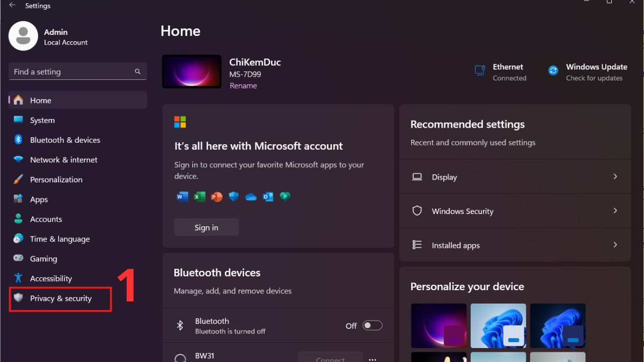Screen dimensions: 644x362
Task: Open Personalization settings
Action: [55, 179]
